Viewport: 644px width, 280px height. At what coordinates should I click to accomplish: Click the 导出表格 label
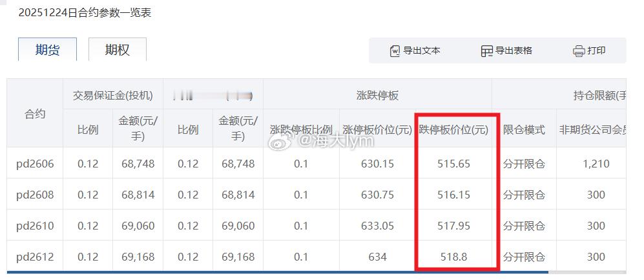pyautogui.click(x=514, y=50)
